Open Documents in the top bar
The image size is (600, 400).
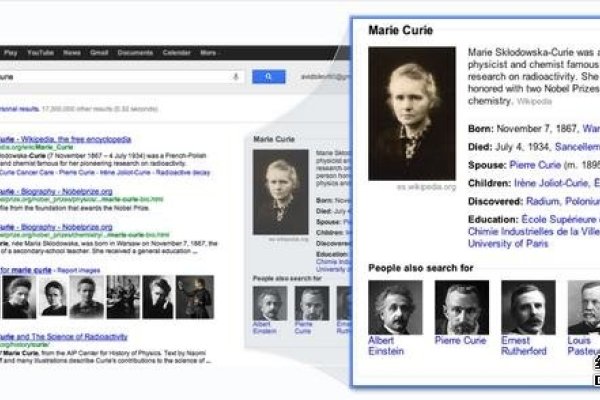click(x=135, y=53)
